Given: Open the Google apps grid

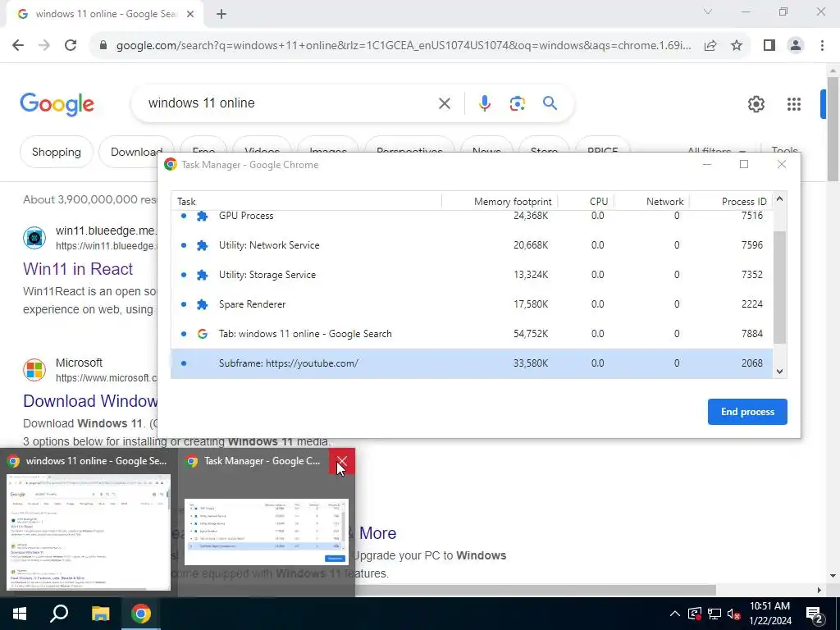Looking at the screenshot, I should point(794,104).
